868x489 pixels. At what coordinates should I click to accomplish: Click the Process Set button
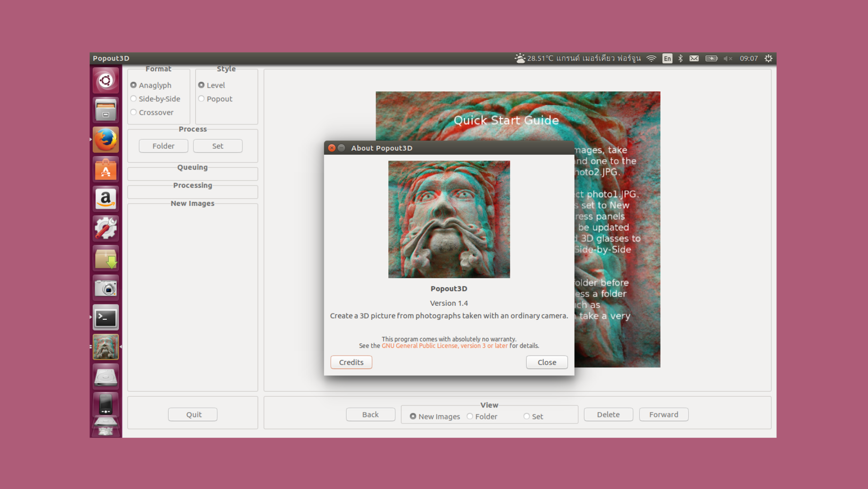coord(218,146)
